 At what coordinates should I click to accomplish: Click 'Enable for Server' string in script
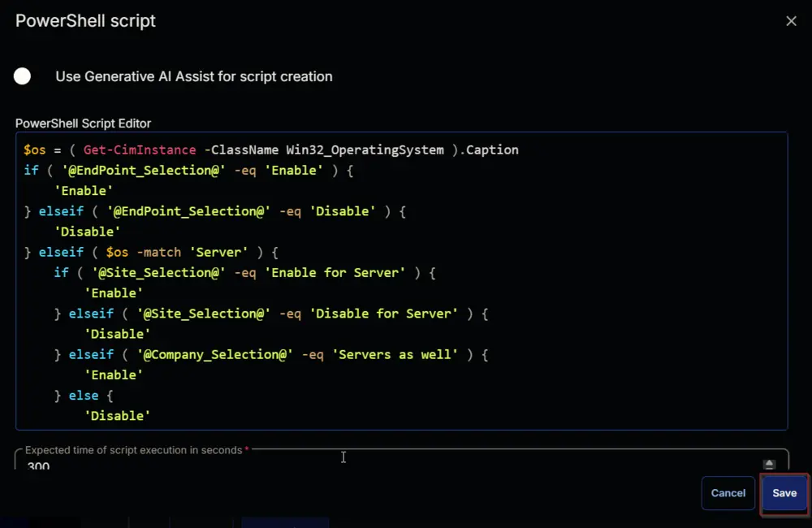(x=335, y=273)
